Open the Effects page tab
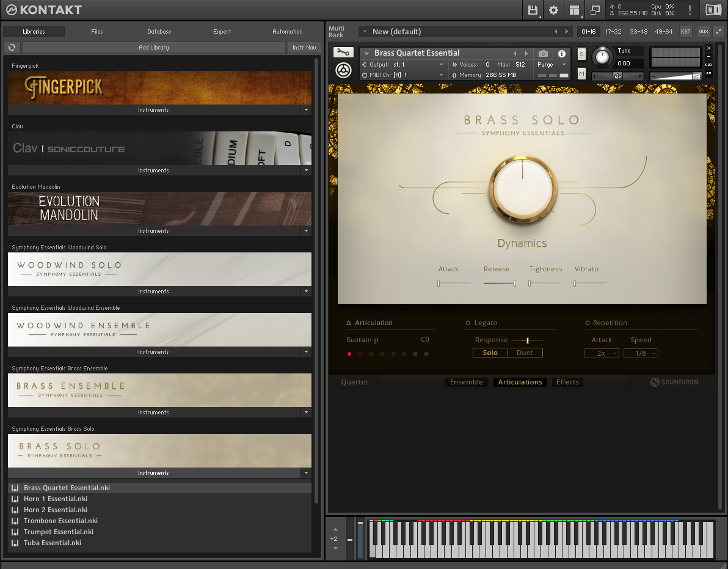This screenshot has height=569, width=728. point(567,382)
